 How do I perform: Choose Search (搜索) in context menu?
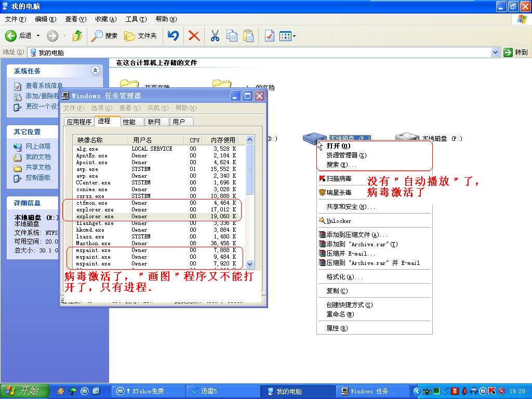374,165
